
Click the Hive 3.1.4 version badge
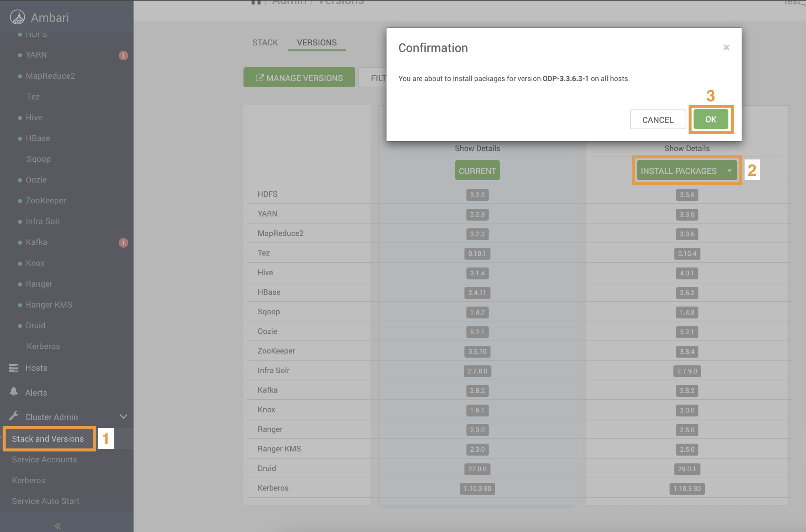[477, 273]
